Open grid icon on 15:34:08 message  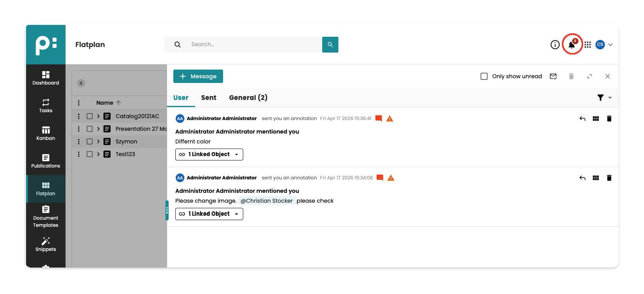tap(596, 178)
